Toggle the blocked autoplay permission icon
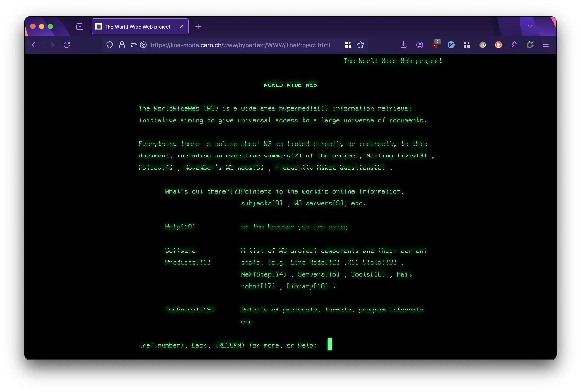581x392 pixels. [143, 45]
